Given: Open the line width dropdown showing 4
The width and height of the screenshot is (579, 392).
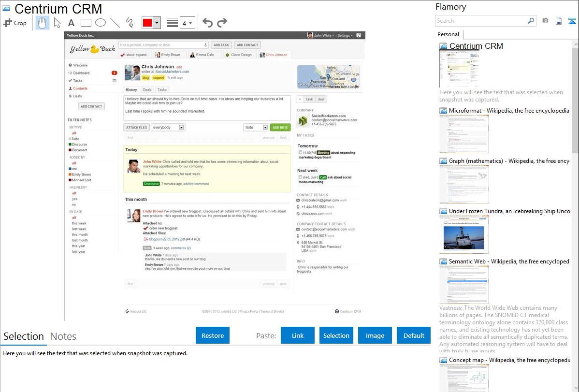Looking at the screenshot, I should pyautogui.click(x=187, y=23).
